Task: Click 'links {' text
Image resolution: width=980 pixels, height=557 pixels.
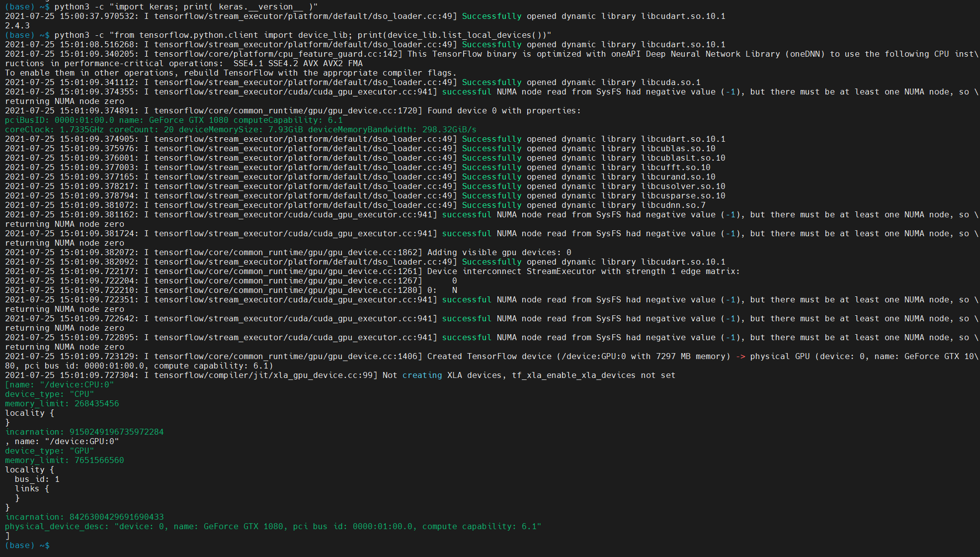Action: pyautogui.click(x=32, y=488)
